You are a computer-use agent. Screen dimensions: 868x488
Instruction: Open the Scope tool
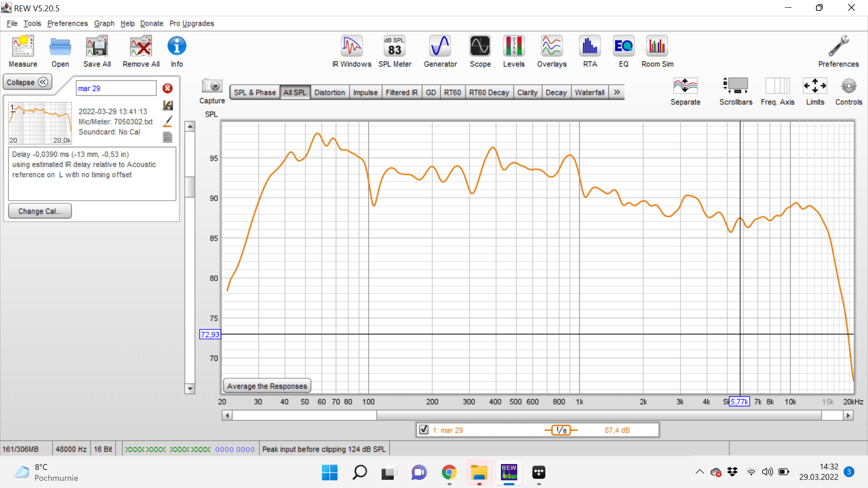point(480,46)
